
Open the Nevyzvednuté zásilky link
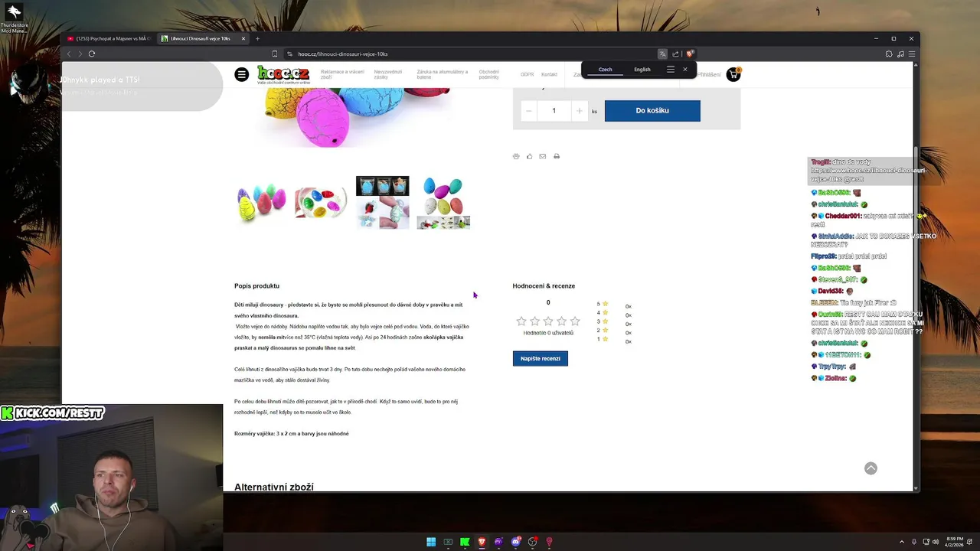point(389,74)
